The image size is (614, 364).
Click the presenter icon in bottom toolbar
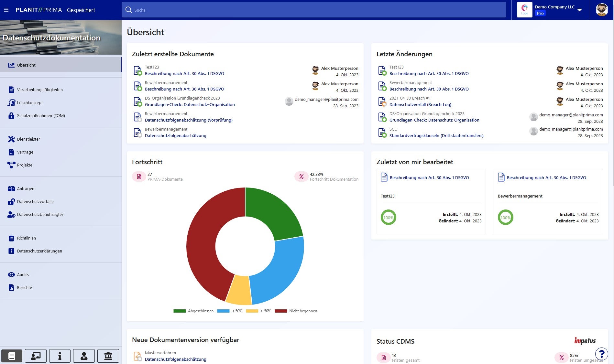click(36, 356)
